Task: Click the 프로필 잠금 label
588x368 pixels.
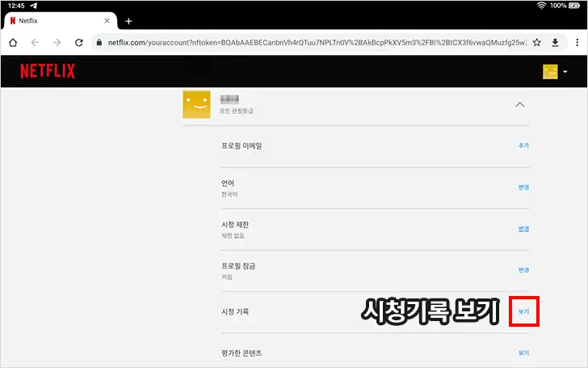Action: (238, 266)
